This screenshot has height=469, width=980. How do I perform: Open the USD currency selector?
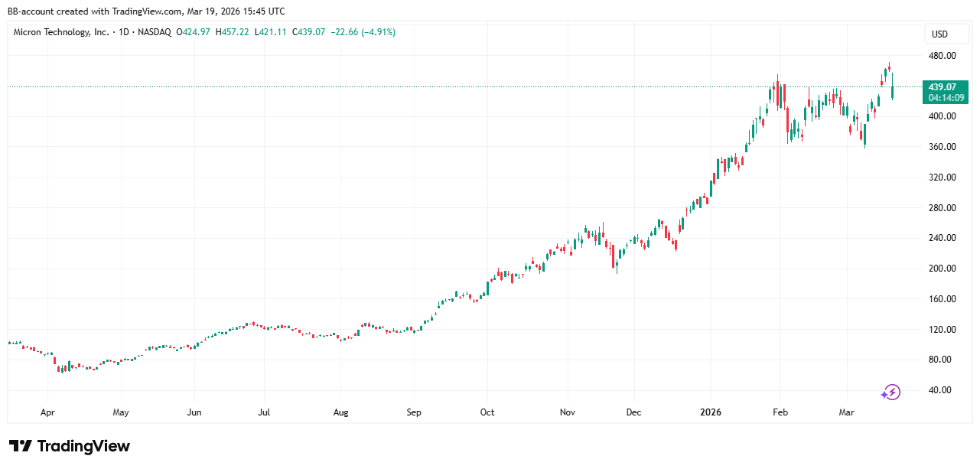939,34
